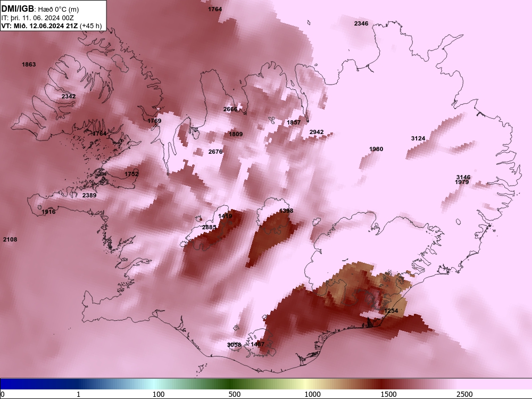Select the 'IT: þri. 11. 06. 2024 00Z' line
The width and height of the screenshot is (532, 399).
point(37,18)
